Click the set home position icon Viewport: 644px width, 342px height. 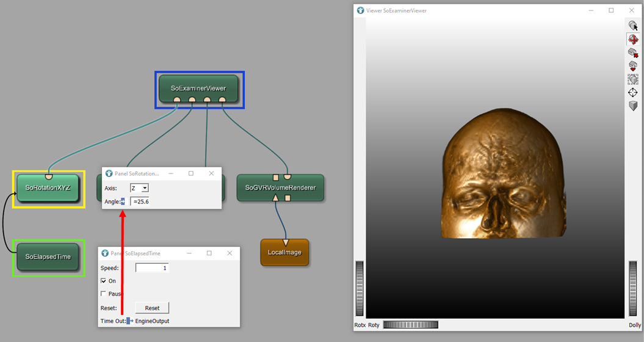(633, 66)
